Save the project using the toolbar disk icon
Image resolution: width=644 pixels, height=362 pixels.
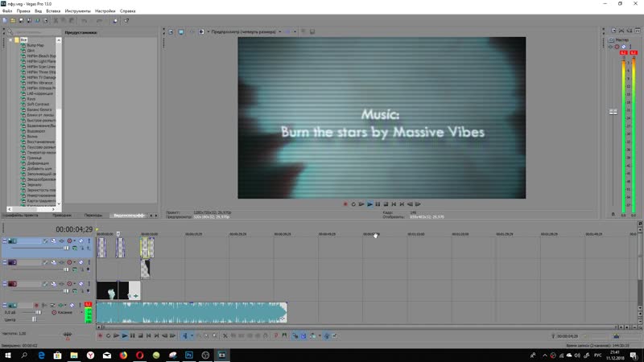(x=21, y=21)
